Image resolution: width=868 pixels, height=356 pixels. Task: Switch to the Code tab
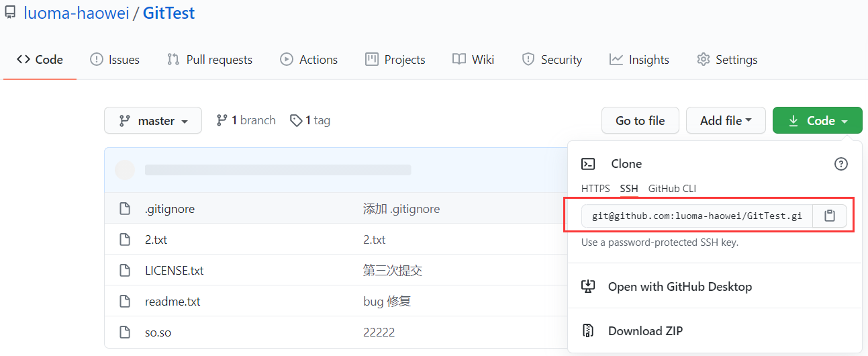click(x=40, y=60)
